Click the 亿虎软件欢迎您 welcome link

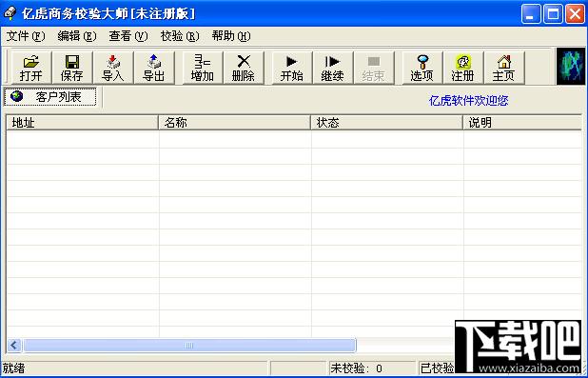click(x=468, y=101)
